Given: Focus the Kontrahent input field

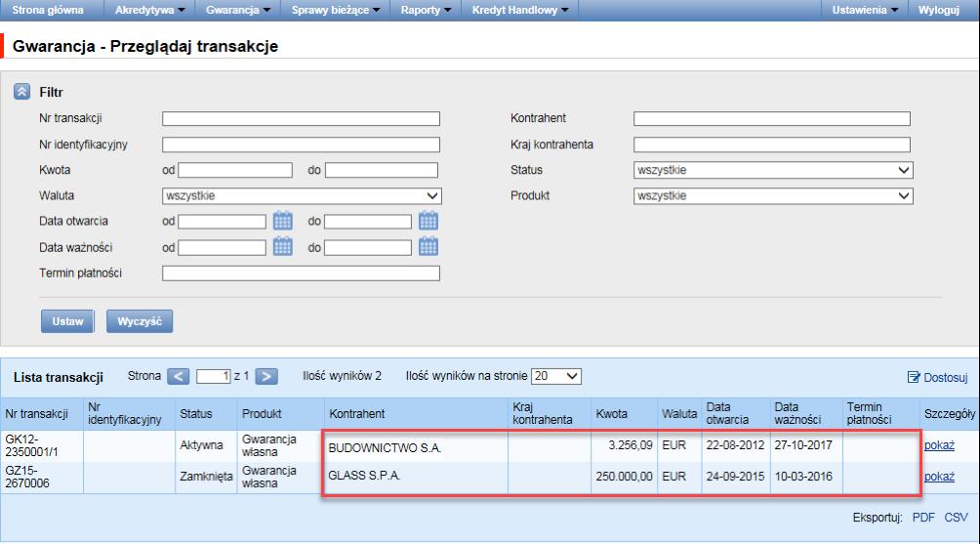Looking at the screenshot, I should [x=772, y=119].
